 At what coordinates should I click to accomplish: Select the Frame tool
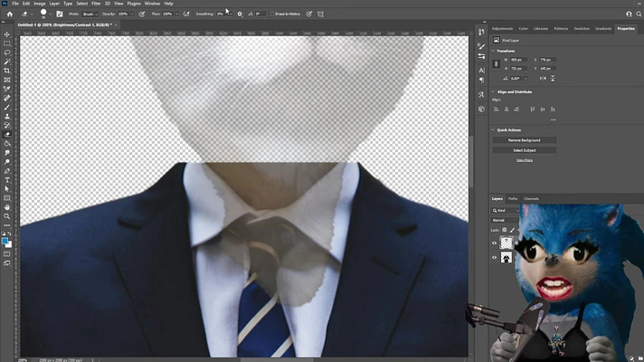coord(7,80)
